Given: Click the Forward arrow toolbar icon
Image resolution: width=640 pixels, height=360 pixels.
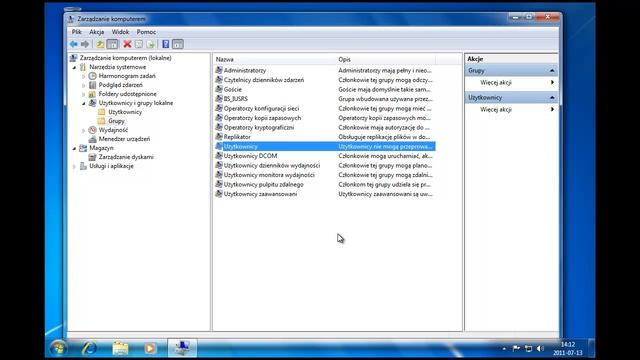Looking at the screenshot, I should pyautogui.click(x=85, y=44).
